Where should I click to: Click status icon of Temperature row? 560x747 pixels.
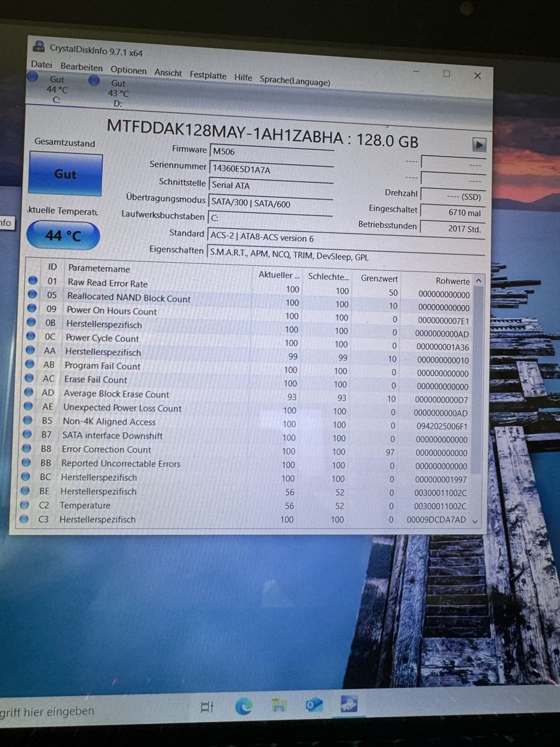(24, 504)
